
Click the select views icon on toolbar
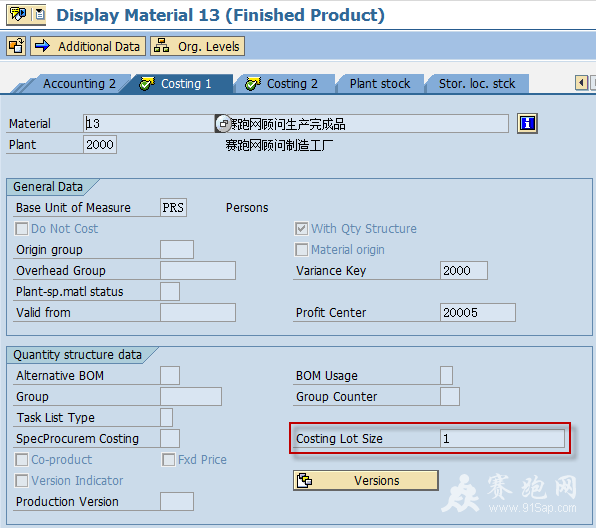pyautogui.click(x=16, y=46)
